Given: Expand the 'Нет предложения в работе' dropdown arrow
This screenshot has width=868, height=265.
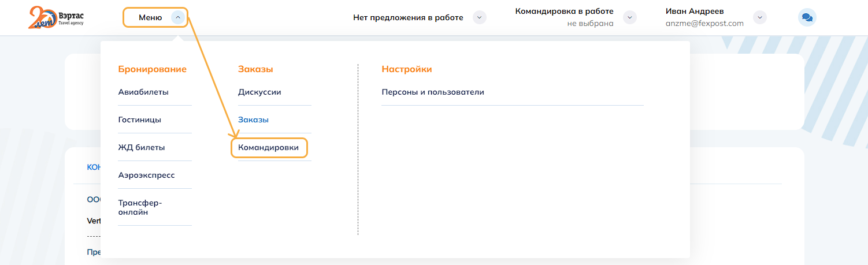Looking at the screenshot, I should point(479,17).
